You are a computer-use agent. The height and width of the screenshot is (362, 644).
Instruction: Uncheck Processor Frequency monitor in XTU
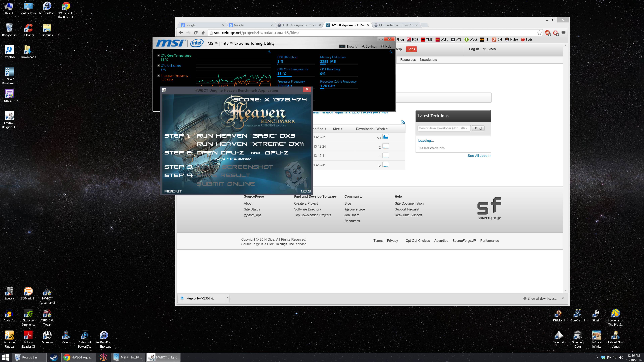coord(158,75)
